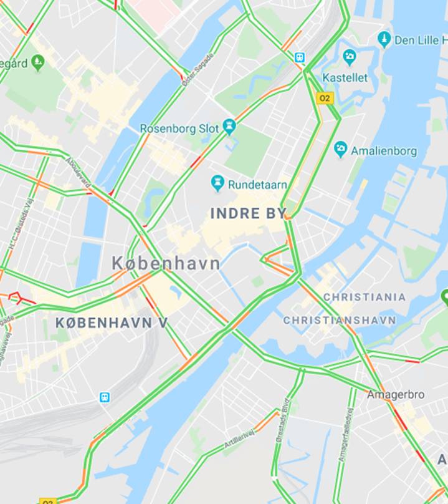Click the Rosenborg Slot castle icon
448x504 pixels.
229,127
